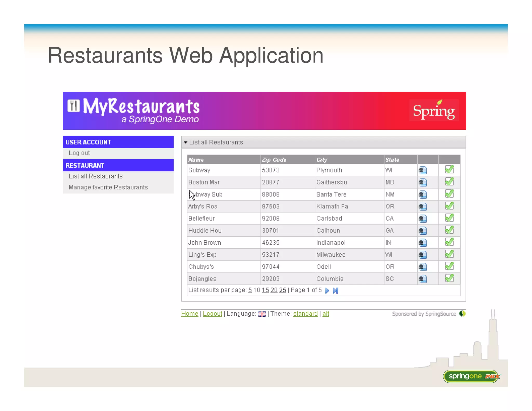Show 25 results per page
532x411 pixels.
283,290
